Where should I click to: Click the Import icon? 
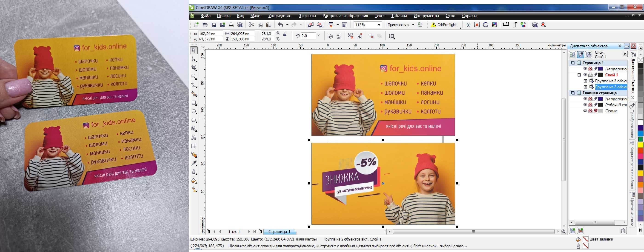pos(311,25)
